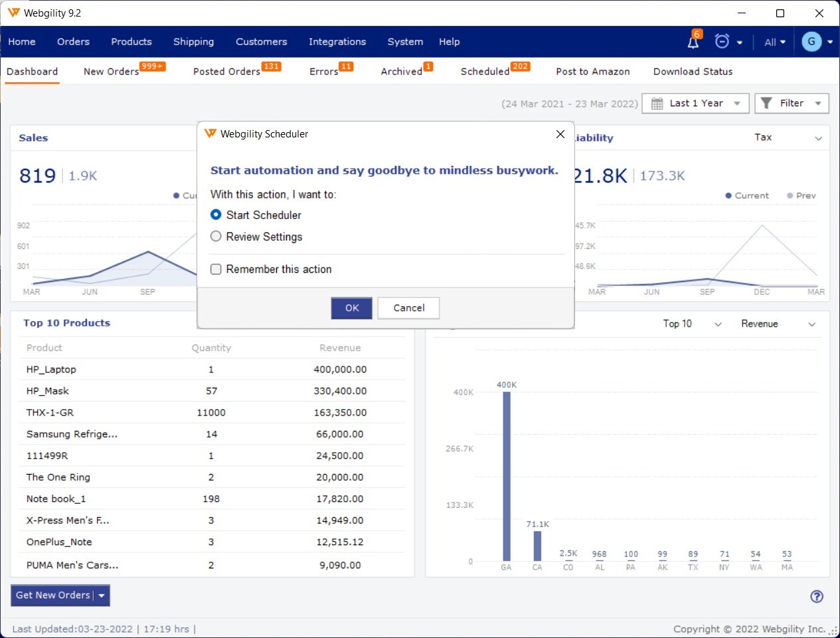Switch to Download Status tab

[693, 71]
